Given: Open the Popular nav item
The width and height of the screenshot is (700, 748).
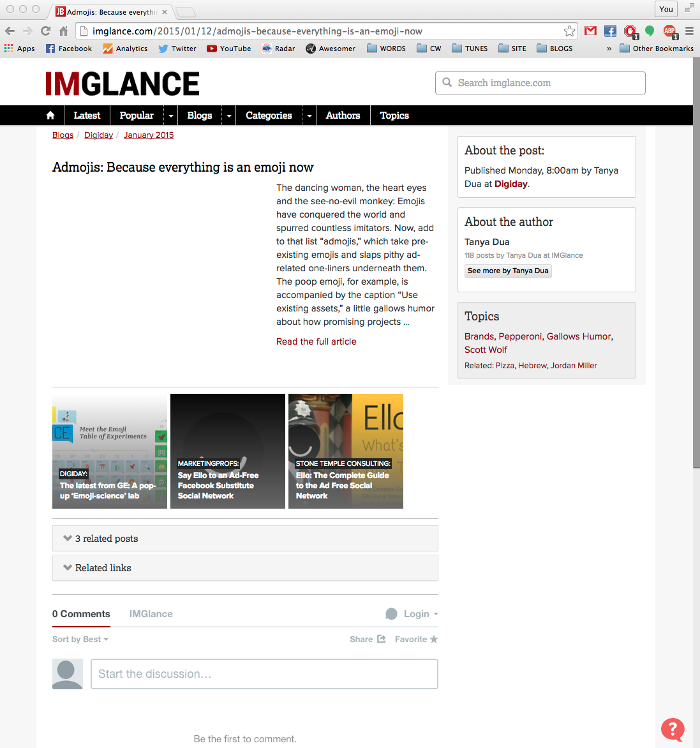Looking at the screenshot, I should (x=137, y=116).
